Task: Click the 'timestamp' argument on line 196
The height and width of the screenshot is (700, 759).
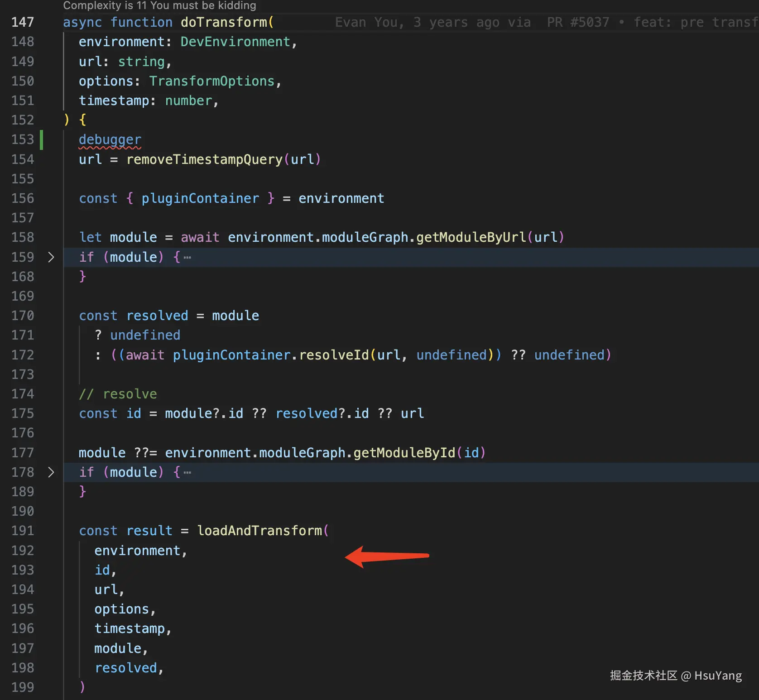Action: pos(130,628)
